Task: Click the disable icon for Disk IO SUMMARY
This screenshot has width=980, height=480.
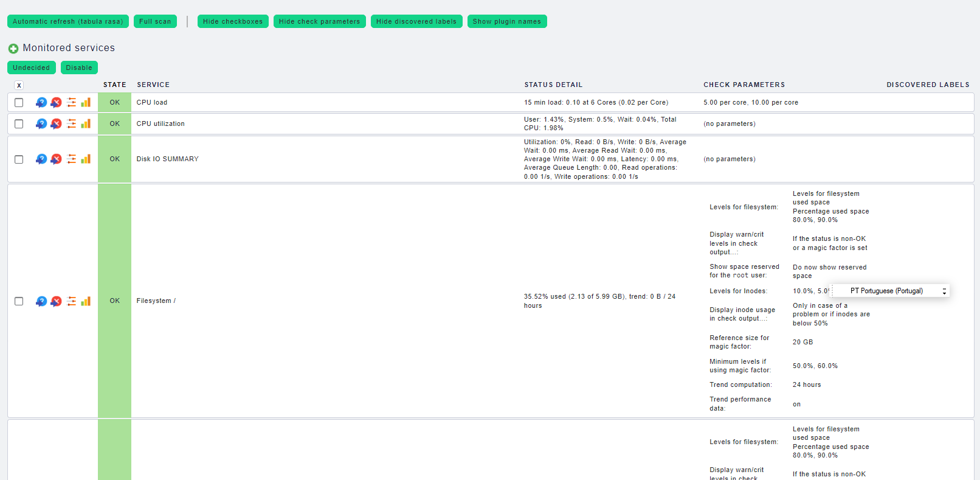Action: (x=56, y=159)
